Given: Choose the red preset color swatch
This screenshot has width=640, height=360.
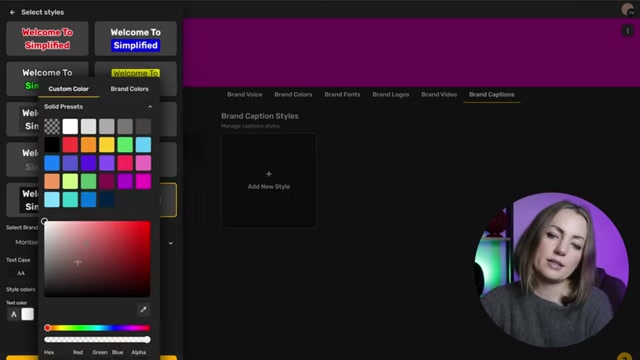Looking at the screenshot, I should click(x=70, y=145).
